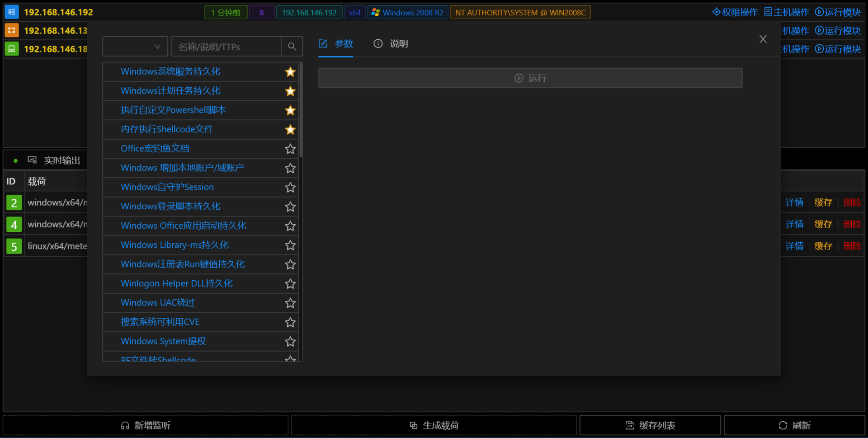The height and width of the screenshot is (438, 868).
Task: Close the module dialog with X
Action: 763,39
